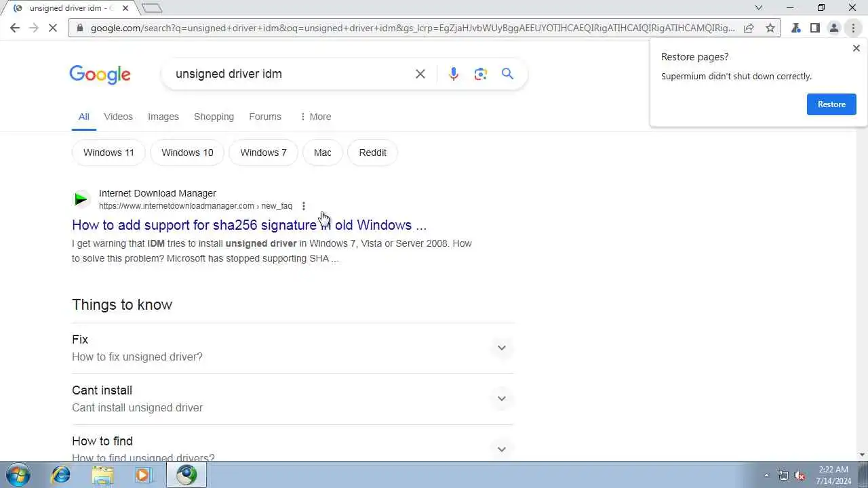This screenshot has height=488, width=868.
Task: Click the muted volume tray icon
Action: click(x=800, y=475)
